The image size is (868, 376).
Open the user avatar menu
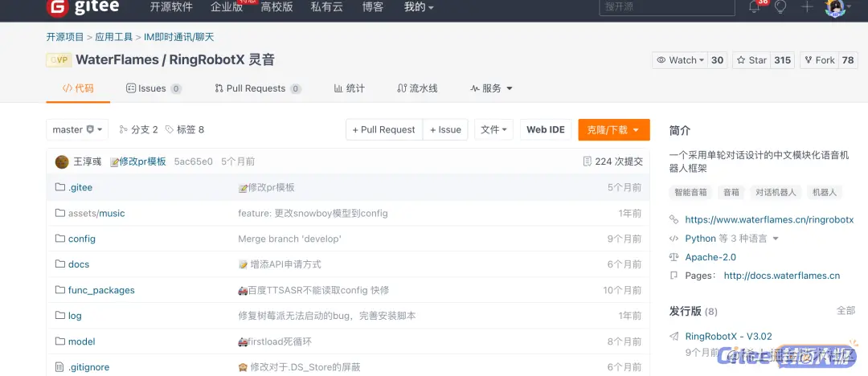835,7
